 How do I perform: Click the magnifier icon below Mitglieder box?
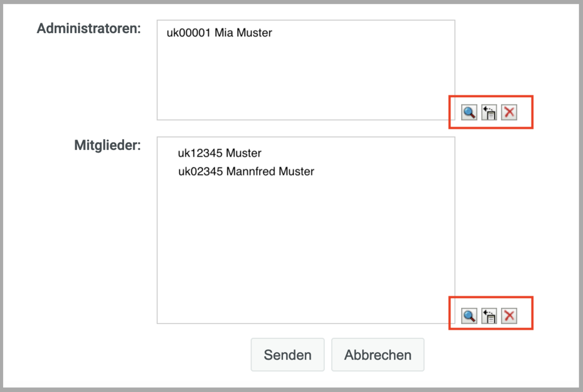click(x=469, y=316)
